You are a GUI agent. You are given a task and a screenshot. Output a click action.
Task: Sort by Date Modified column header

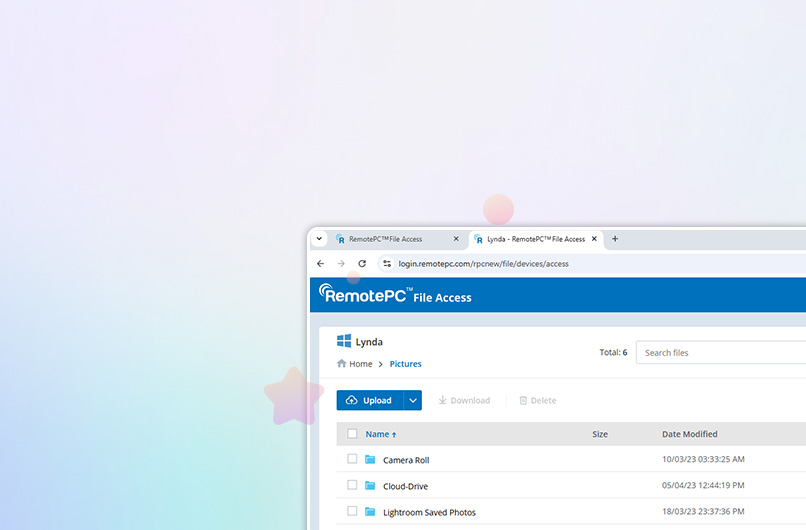[689, 434]
